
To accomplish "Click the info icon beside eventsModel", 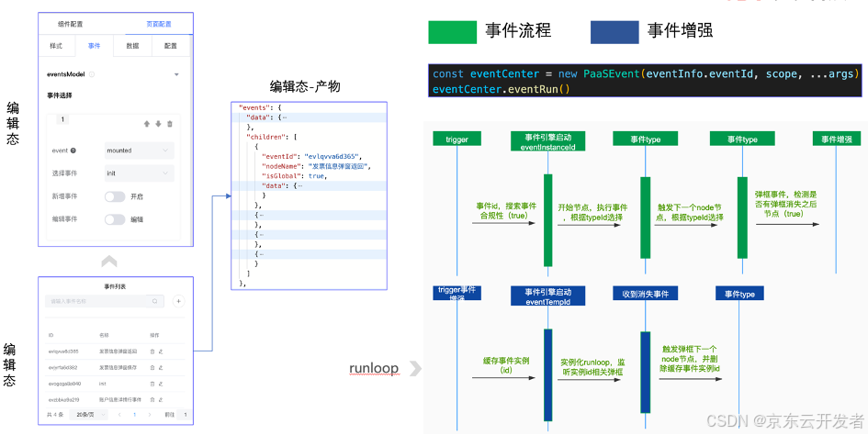I will [92, 74].
